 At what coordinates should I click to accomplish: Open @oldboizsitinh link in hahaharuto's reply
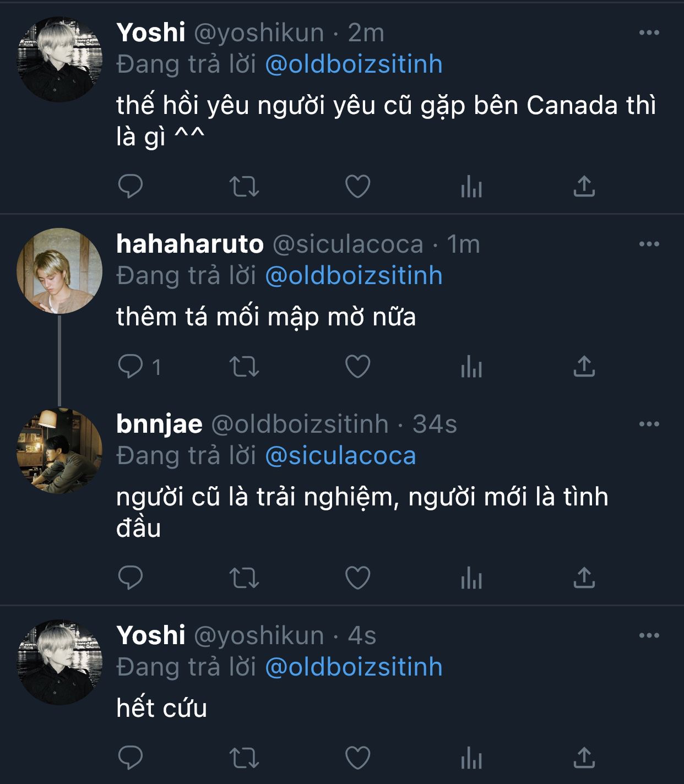click(354, 276)
